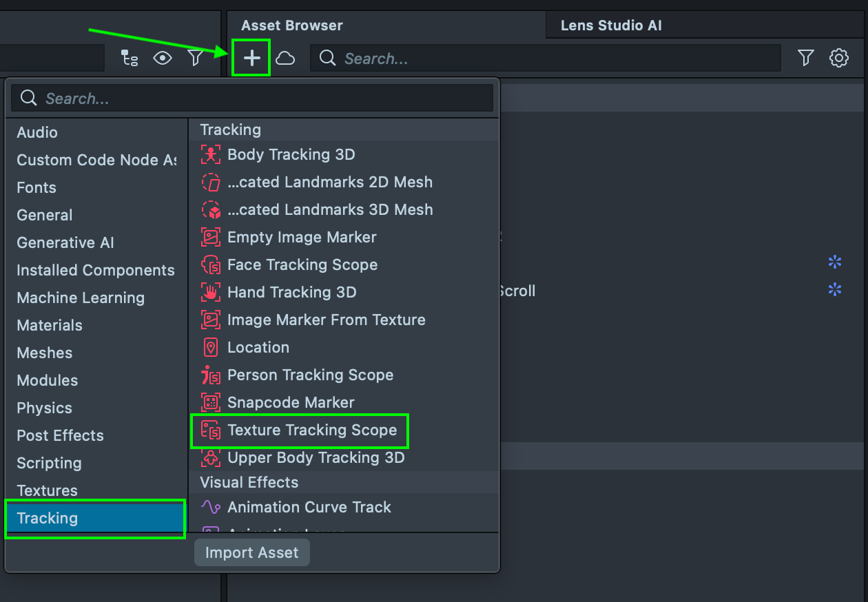This screenshot has width=868, height=602.
Task: Choose Image Marker From Texture text
Action: [327, 320]
